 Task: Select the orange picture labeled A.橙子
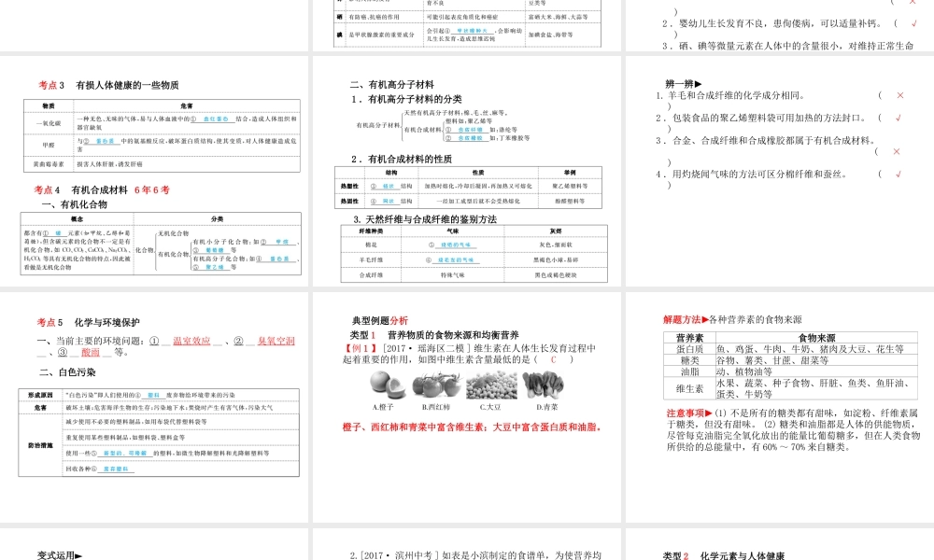[388, 385]
